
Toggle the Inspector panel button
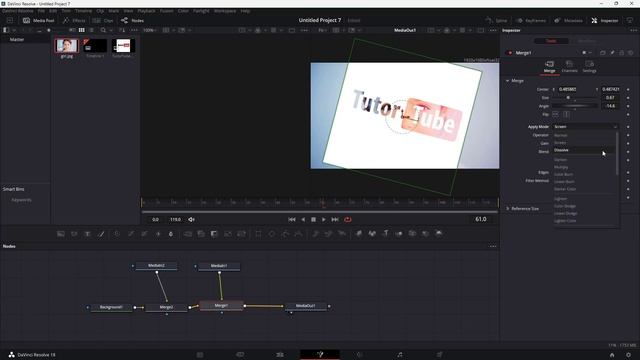(605, 20)
